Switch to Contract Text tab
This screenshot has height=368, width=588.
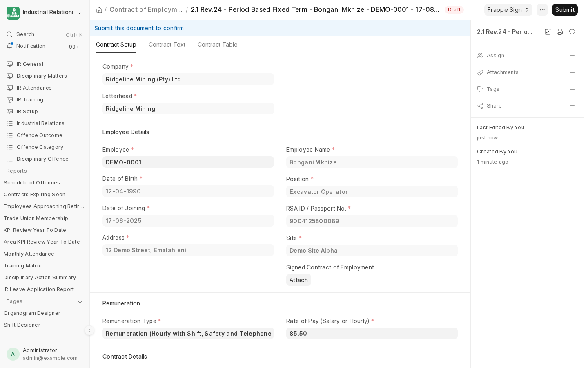coord(167,45)
